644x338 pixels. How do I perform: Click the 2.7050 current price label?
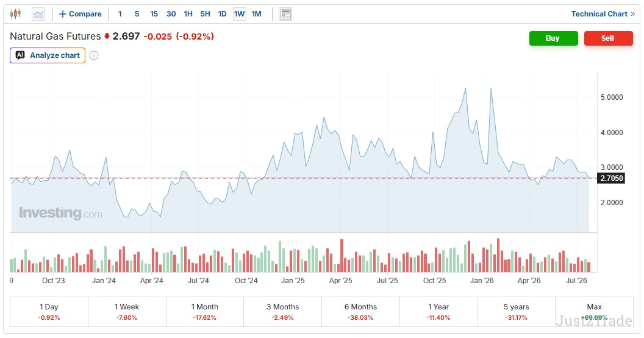(612, 178)
